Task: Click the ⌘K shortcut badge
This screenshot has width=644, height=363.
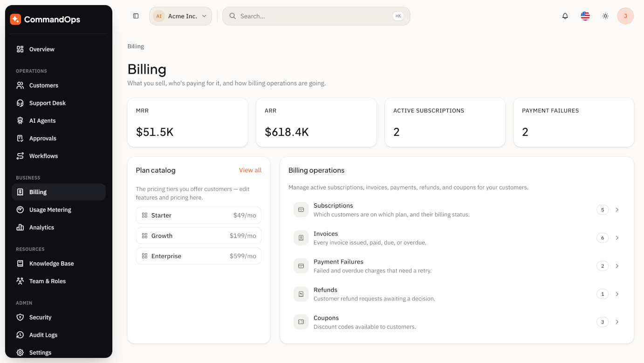Action: [x=398, y=16]
